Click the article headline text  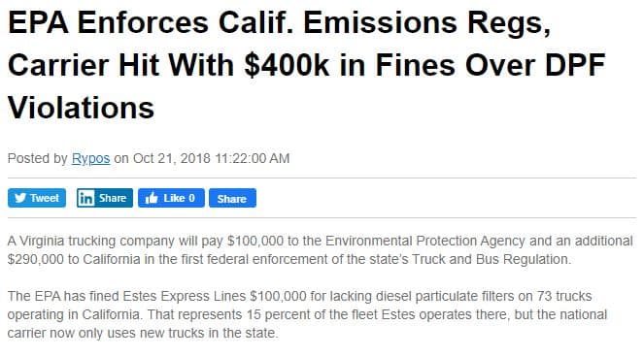tap(306, 65)
